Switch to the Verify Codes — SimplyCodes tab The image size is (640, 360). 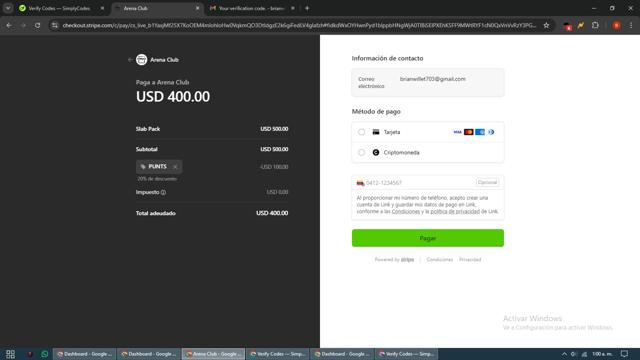[59, 8]
